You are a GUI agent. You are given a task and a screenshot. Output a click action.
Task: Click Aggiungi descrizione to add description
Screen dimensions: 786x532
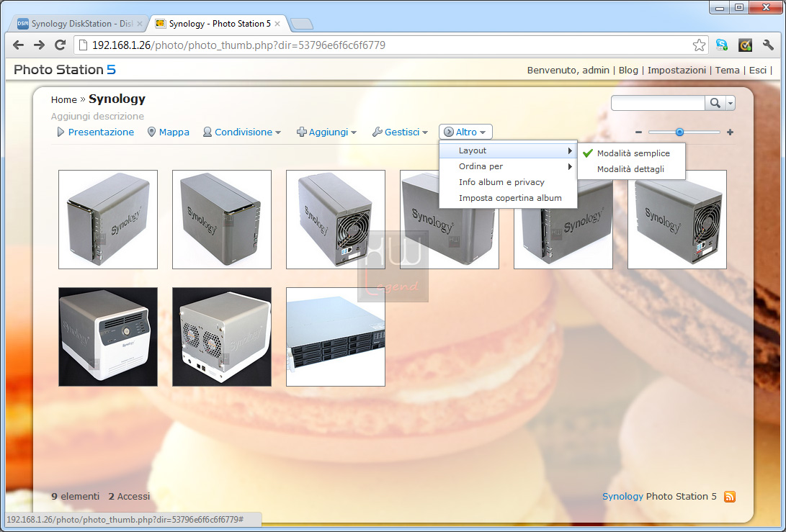point(97,116)
